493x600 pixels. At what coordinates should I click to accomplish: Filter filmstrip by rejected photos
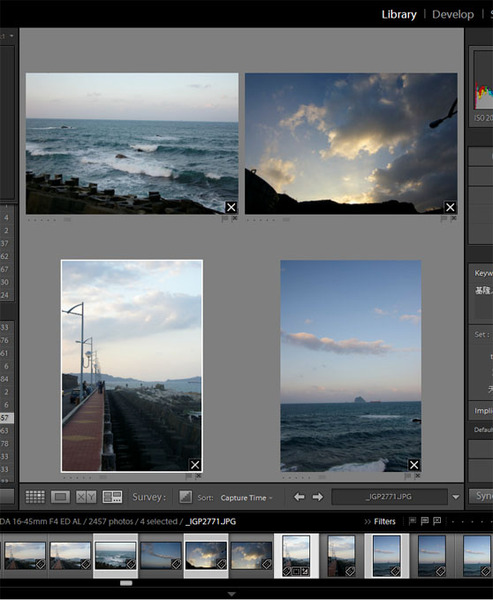437,521
